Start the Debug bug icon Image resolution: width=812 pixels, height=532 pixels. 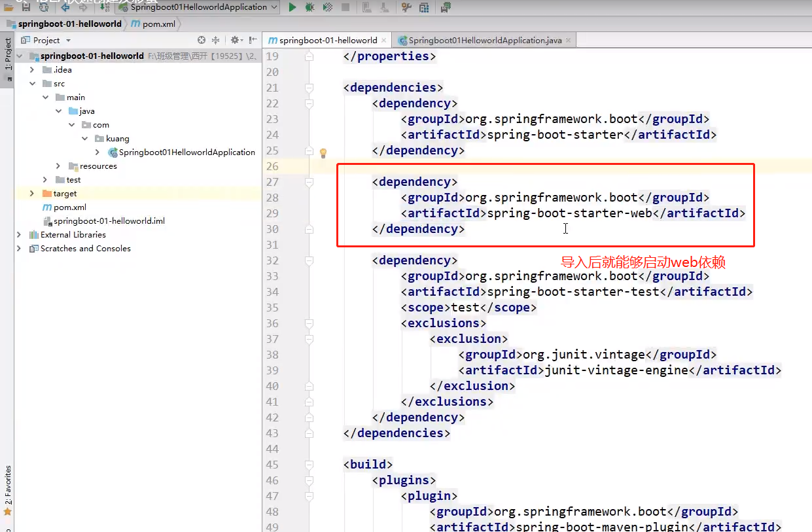coord(309,7)
